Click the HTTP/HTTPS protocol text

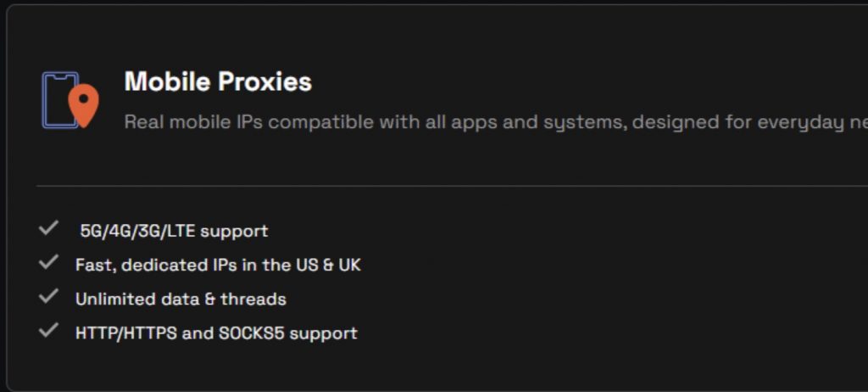(x=126, y=333)
